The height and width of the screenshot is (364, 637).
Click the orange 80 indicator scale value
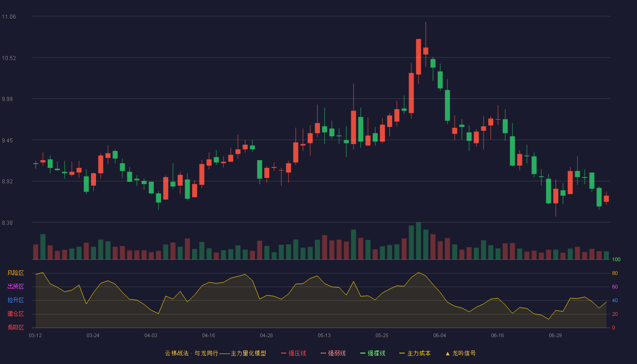click(x=615, y=273)
